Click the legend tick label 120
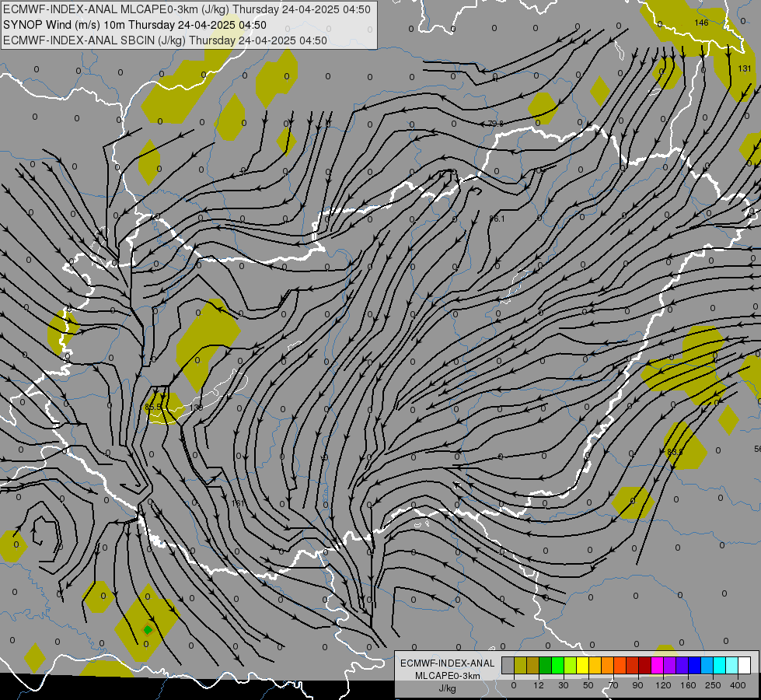761x700 pixels. tap(663, 685)
